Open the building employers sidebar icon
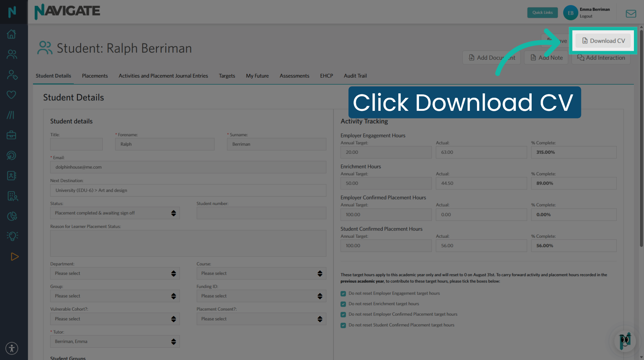This screenshot has width=644, height=360. [12, 196]
